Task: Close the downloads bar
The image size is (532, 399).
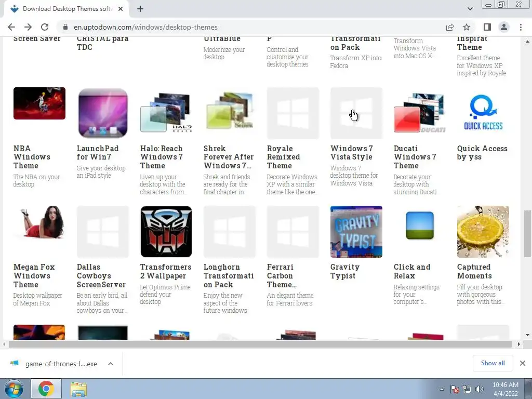Action: click(x=523, y=363)
